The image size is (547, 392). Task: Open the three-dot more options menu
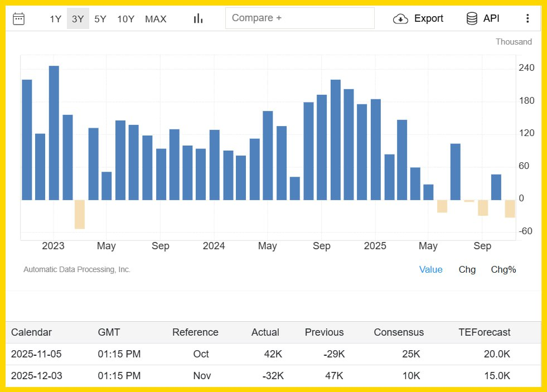[x=527, y=18]
